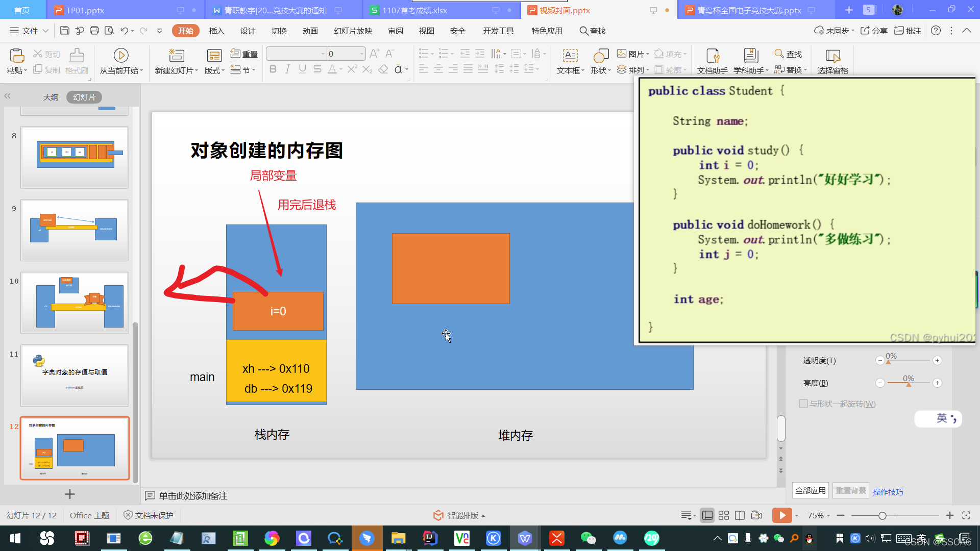Open the Slide Show ribbon tab
The height and width of the screenshot is (551, 980).
click(x=353, y=31)
